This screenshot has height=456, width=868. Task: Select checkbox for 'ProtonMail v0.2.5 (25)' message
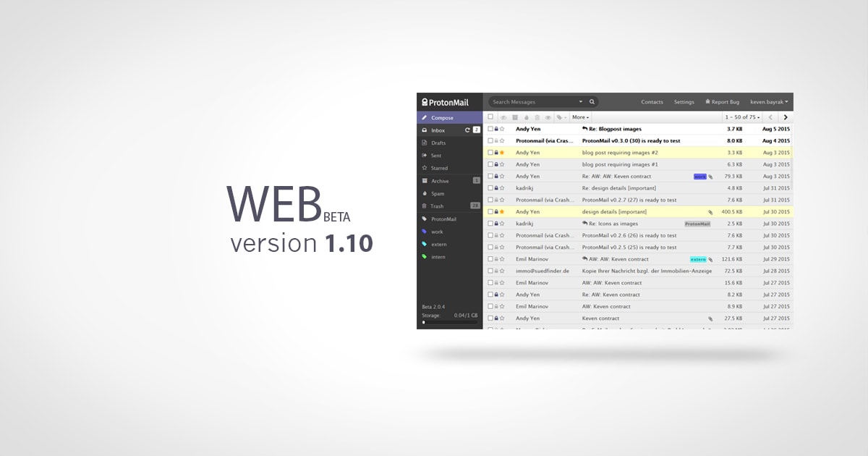(x=490, y=247)
